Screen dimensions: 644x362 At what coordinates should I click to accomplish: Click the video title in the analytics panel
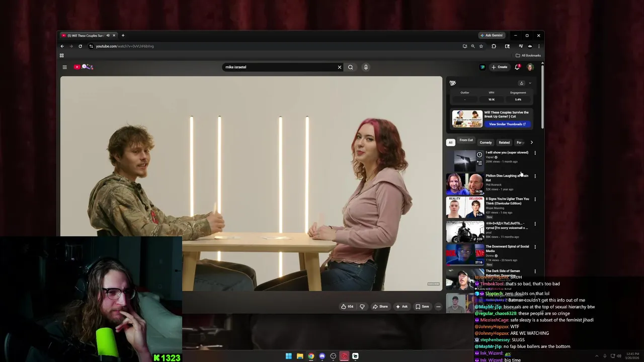point(506,114)
